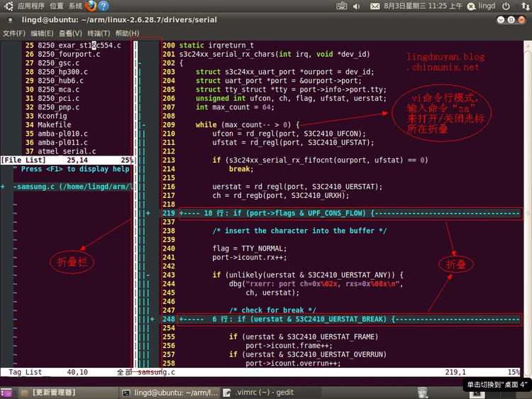
Task: Click the Tag List status line
Action: click(66, 372)
